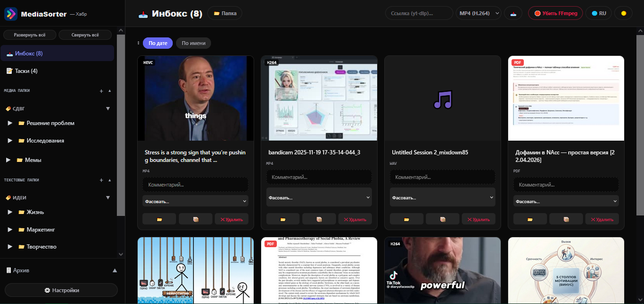Open the Дофамин в NAcc PDF thumbnail

pyautogui.click(x=566, y=98)
